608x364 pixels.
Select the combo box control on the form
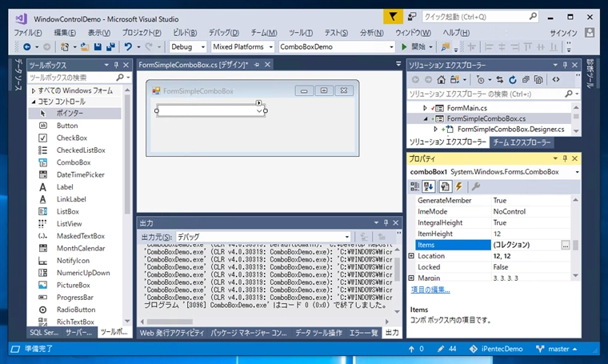[211, 111]
